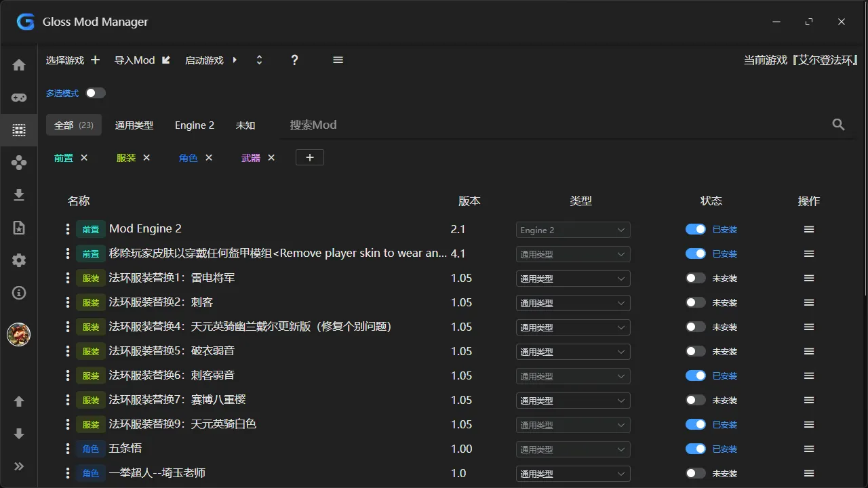Image resolution: width=868 pixels, height=488 pixels.
Task: Open settings via the gear sidebar icon
Action: pos(18,260)
